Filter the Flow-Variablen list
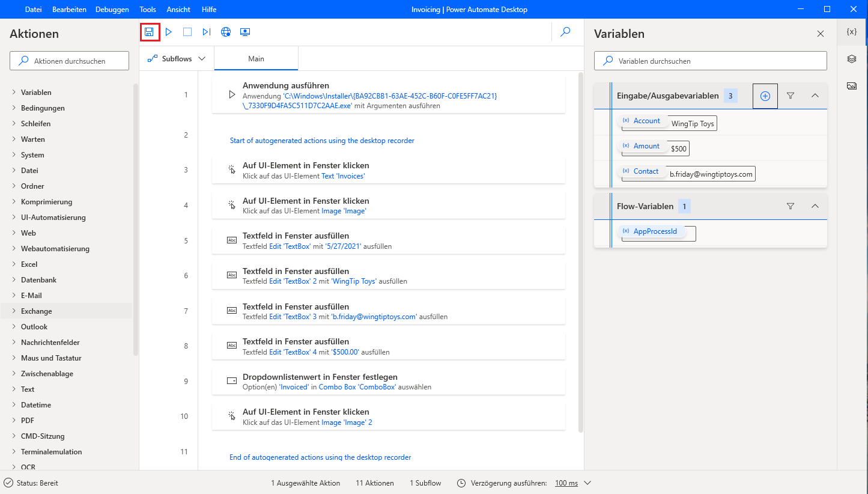Screen dimensions: 868x494 (x=791, y=206)
